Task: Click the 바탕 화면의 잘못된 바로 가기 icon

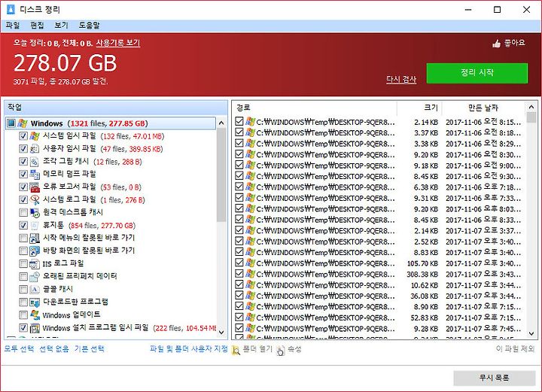Action: pyautogui.click(x=35, y=251)
